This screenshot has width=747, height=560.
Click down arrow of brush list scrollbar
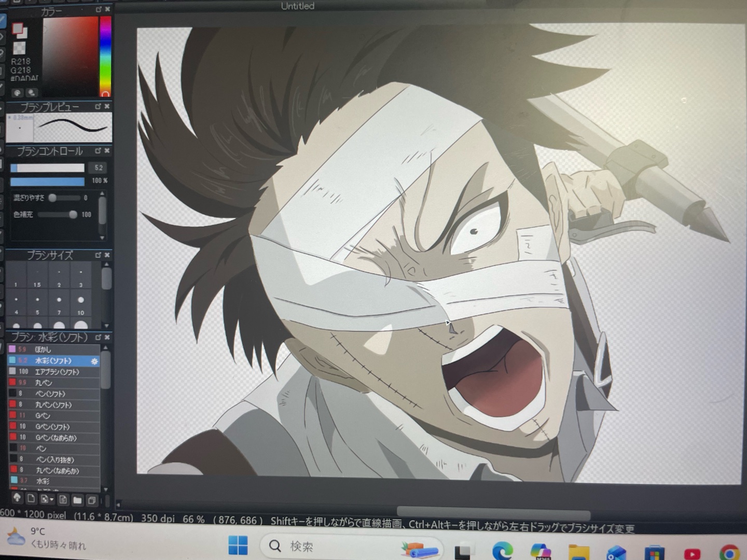point(106,489)
